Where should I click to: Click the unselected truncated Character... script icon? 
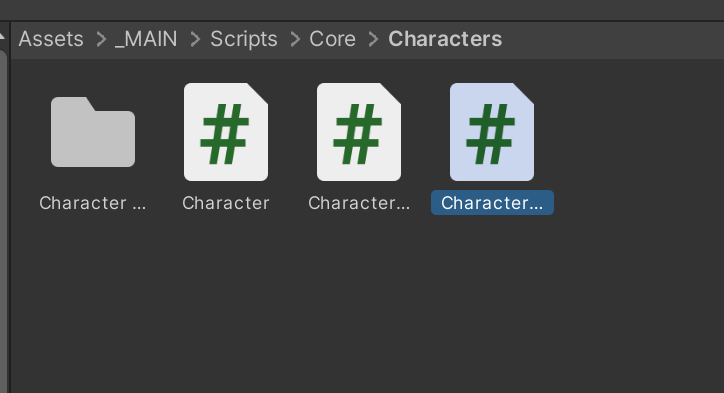point(359,132)
